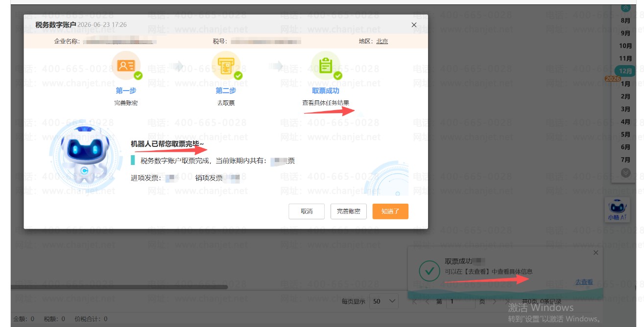This screenshot has height=327, width=644.
Task: Move down the month list with the bottom arrow
Action: (625, 172)
